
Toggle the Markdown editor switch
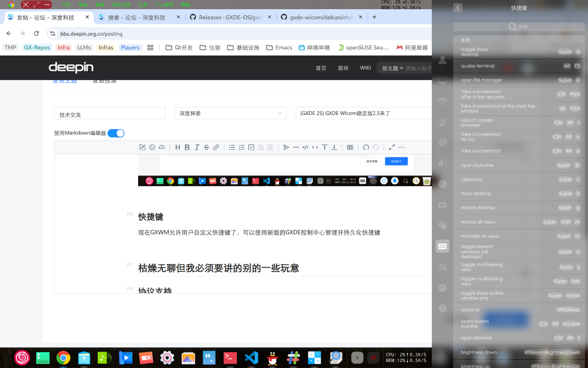click(x=116, y=133)
